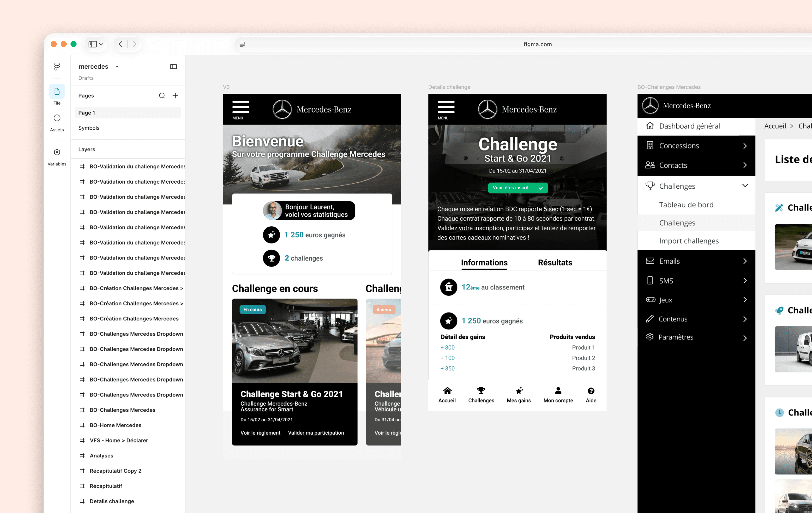Click Challenges trophy icon in bottom nav
Viewport: 812px width, 513px height.
click(481, 391)
